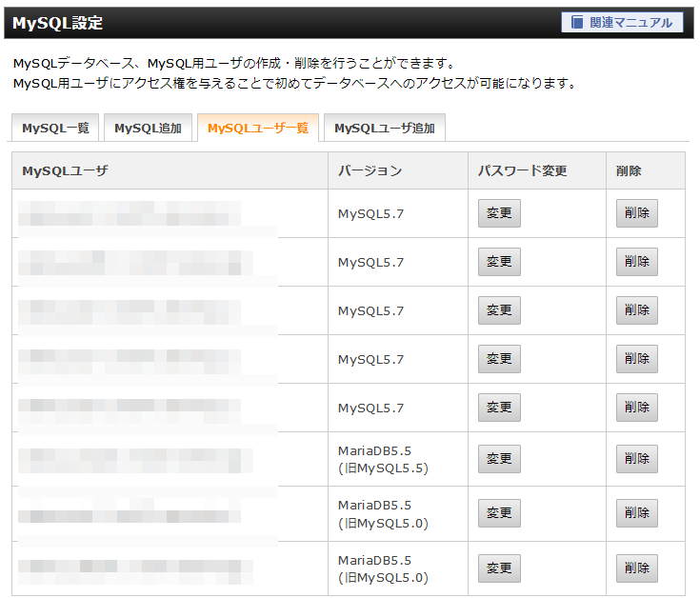Click the MySQLユーザ column header
Image resolution: width=700 pixels, height=598 pixels.
pyautogui.click(x=170, y=170)
